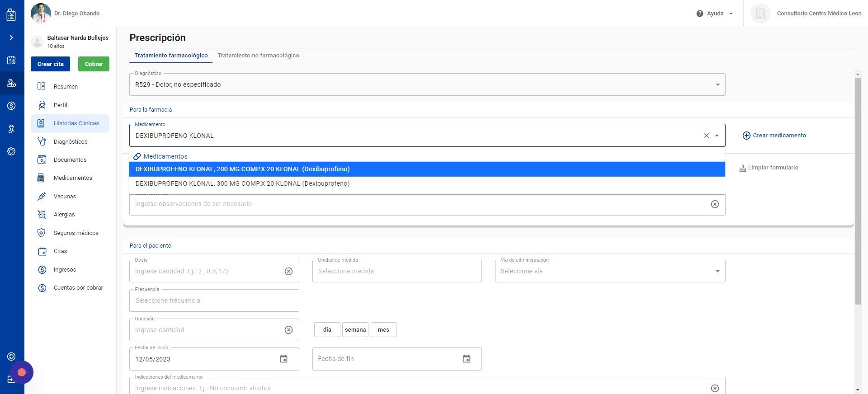Screen dimensions: 868x394
Task: Open the award ribbon icon in blue sidebar
Action: tap(11, 129)
